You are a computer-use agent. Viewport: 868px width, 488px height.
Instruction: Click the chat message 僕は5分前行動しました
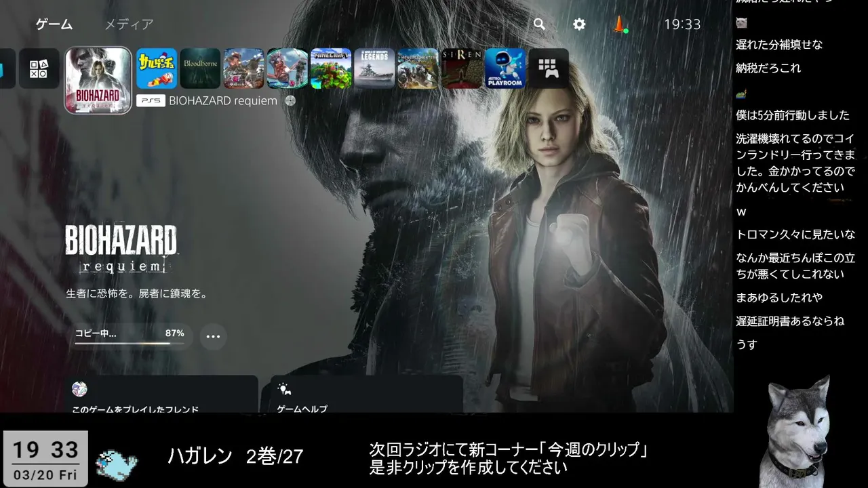[x=793, y=115]
